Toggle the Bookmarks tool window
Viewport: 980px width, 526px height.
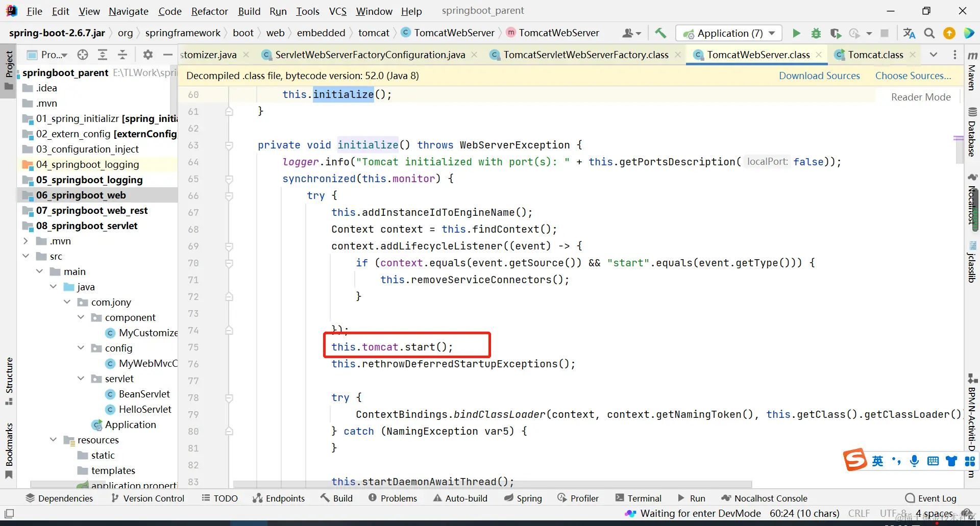click(9, 450)
